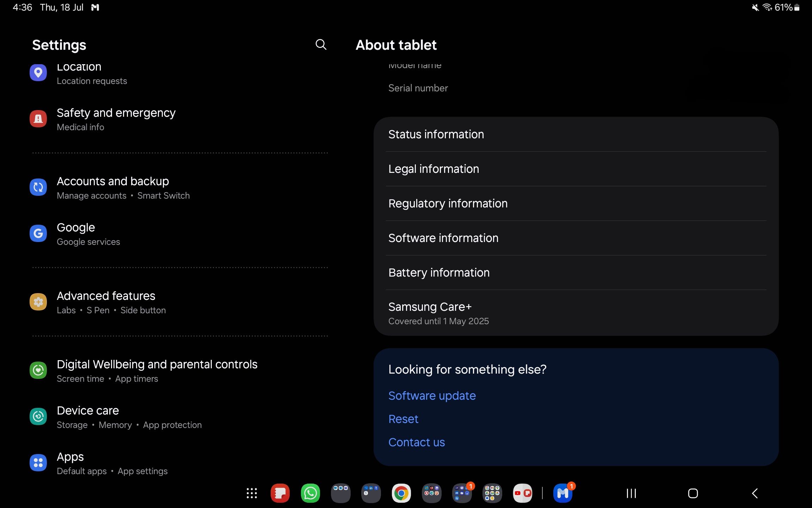Launch Google Chrome from the taskbar
Image resolution: width=812 pixels, height=508 pixels.
tap(401, 493)
